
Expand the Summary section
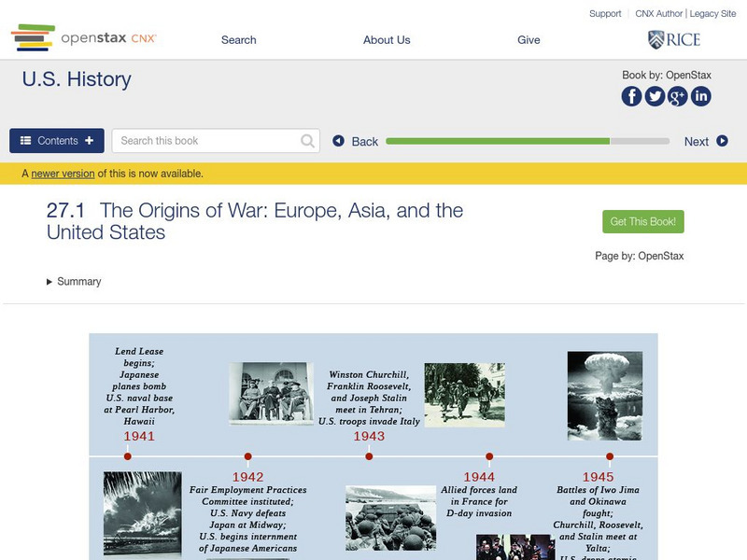pyautogui.click(x=74, y=282)
